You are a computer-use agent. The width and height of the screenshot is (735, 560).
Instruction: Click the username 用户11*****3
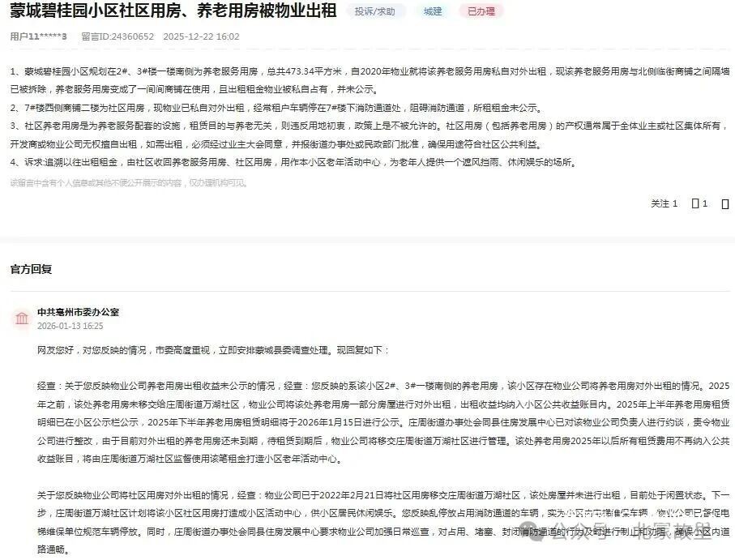coord(38,36)
